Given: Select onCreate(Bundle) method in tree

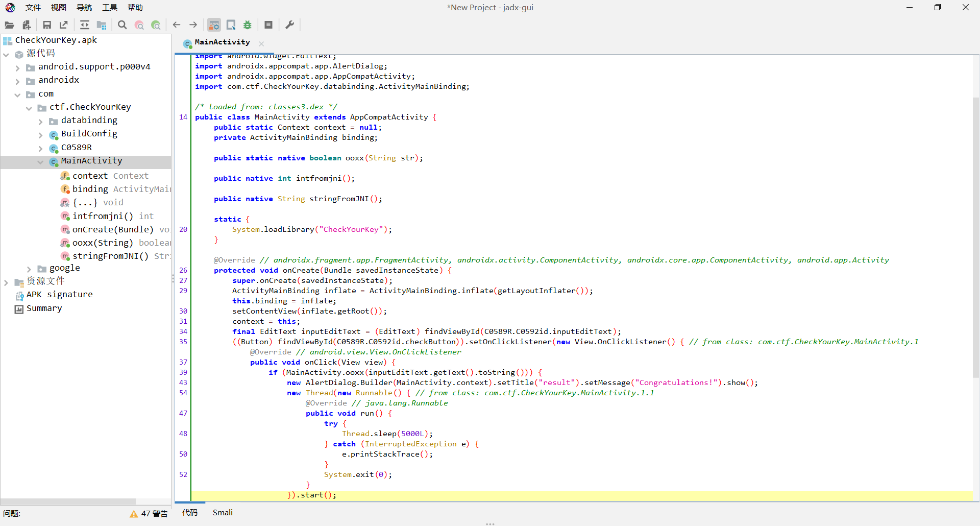Looking at the screenshot, I should click(x=121, y=230).
